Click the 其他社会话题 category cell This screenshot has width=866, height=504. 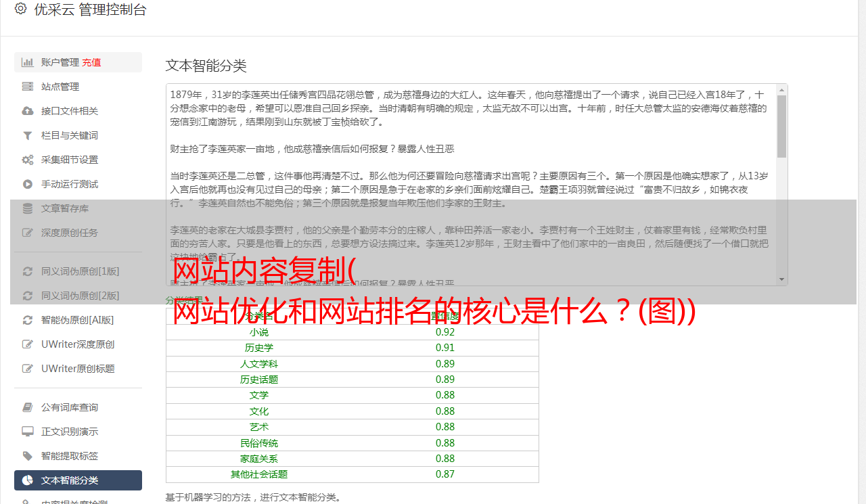[259, 474]
